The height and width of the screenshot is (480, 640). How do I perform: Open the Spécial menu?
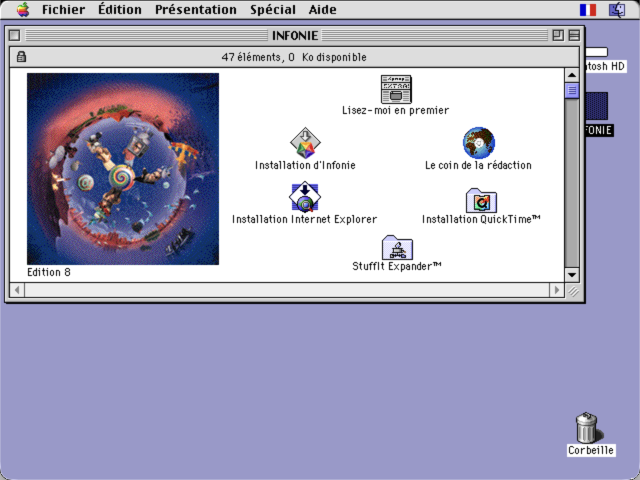(273, 9)
